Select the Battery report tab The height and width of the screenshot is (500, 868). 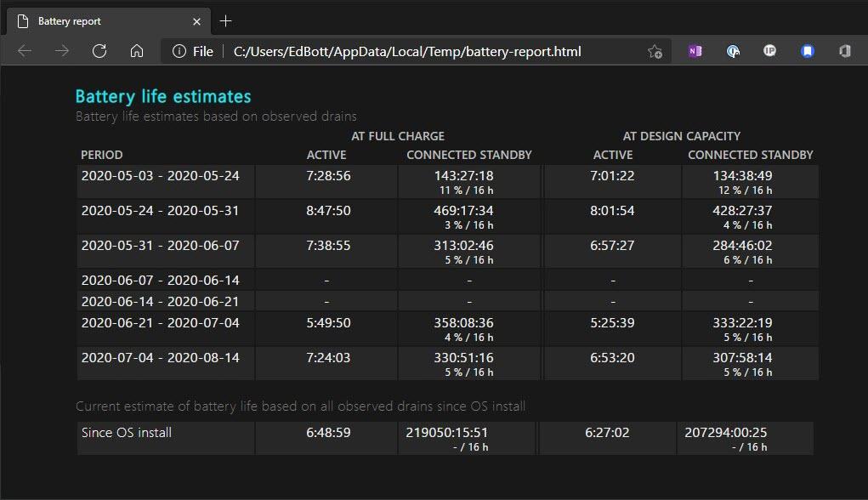point(102,20)
